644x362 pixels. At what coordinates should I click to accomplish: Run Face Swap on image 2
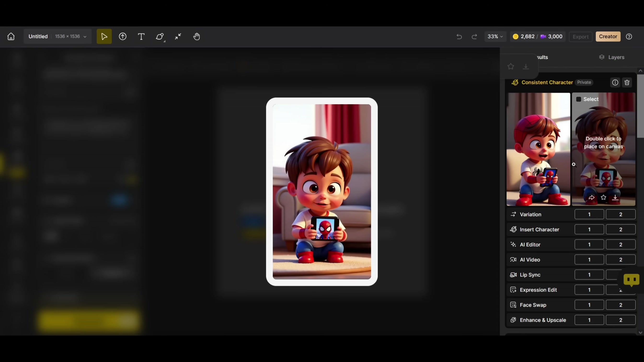coord(621,305)
